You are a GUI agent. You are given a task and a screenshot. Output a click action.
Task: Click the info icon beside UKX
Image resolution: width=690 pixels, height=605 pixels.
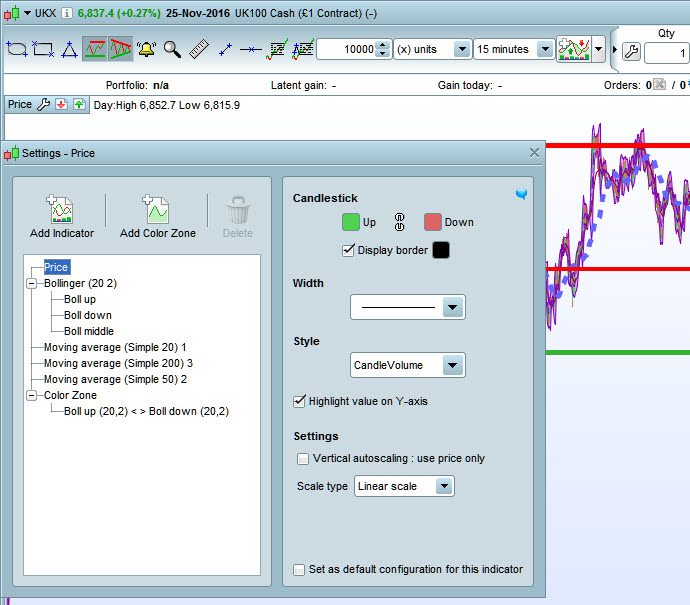(x=66, y=13)
